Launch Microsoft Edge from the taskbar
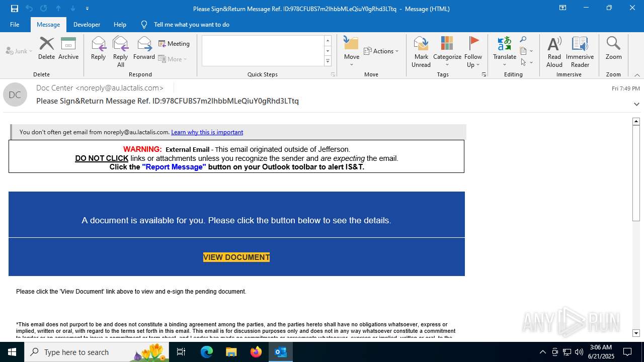This screenshot has width=644, height=362. tap(207, 352)
